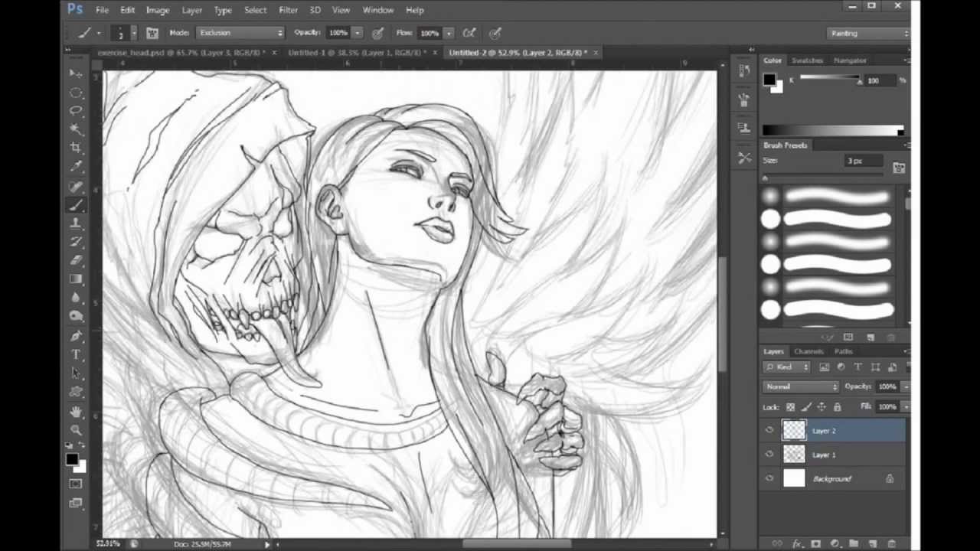The height and width of the screenshot is (551, 980).
Task: Open the Filter menu
Action: point(288,10)
